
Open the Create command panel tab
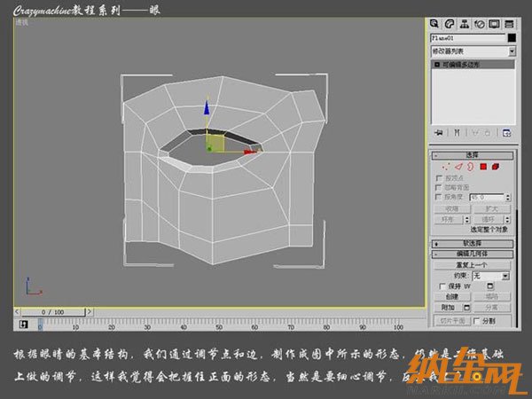tap(434, 24)
